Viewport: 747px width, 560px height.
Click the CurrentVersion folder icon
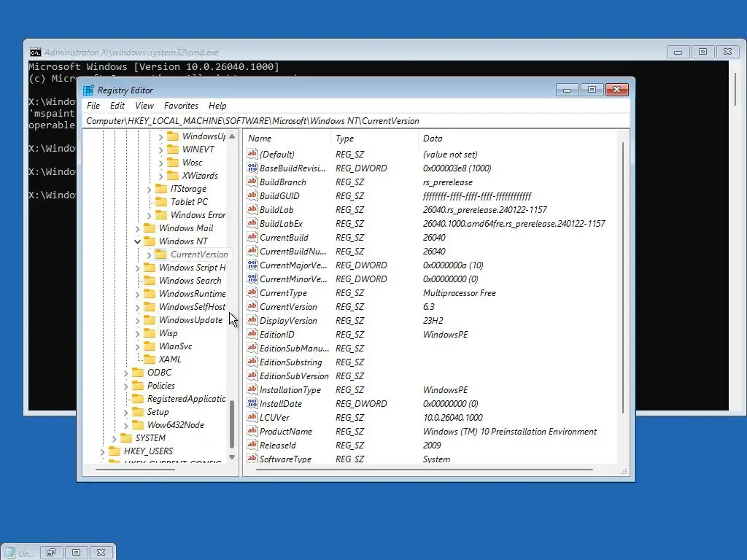click(161, 254)
